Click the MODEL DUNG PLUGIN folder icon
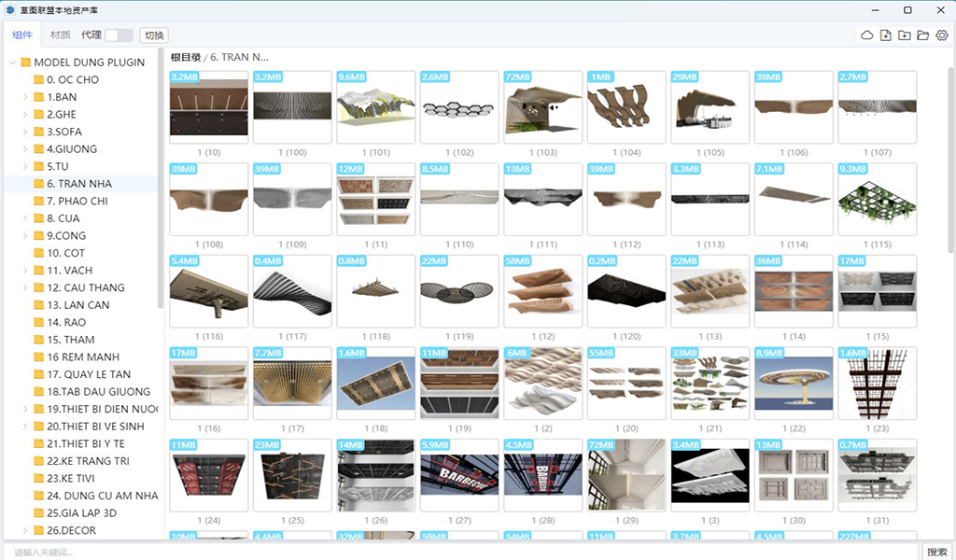Screen dimensions: 956x560 [x=25, y=63]
